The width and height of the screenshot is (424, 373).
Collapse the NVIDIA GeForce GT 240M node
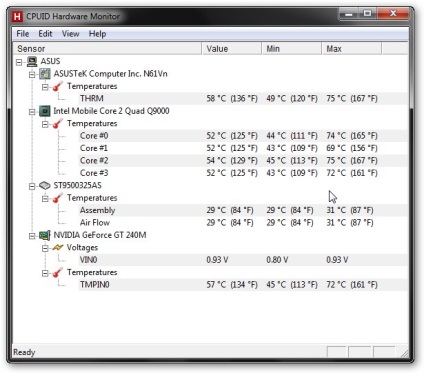pos(32,236)
